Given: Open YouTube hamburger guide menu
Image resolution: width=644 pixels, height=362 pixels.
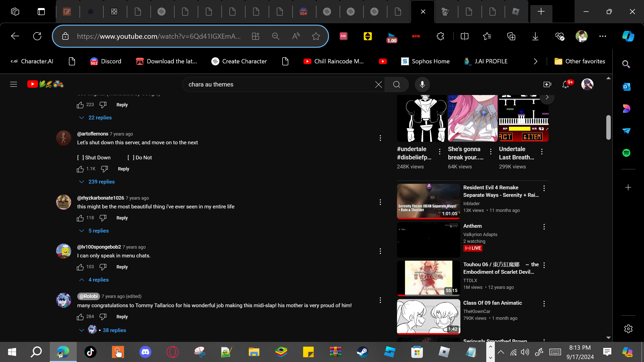Looking at the screenshot, I should pos(14,84).
